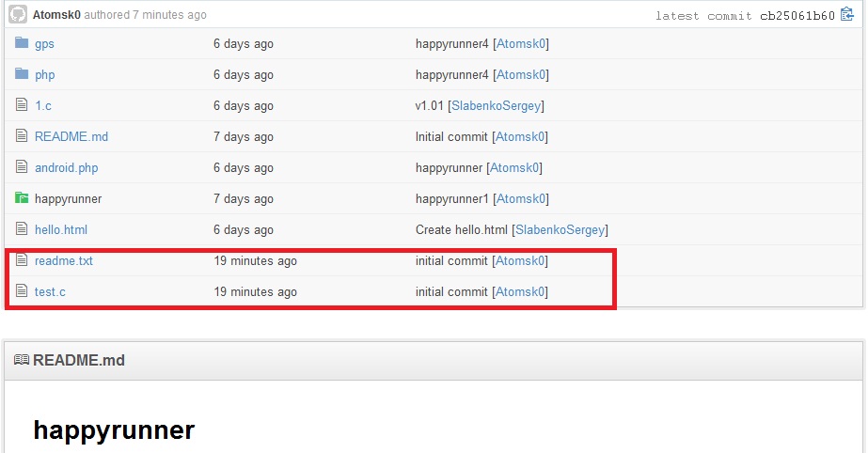
Task: Open Atomsk0 link in the php row
Action: point(521,74)
